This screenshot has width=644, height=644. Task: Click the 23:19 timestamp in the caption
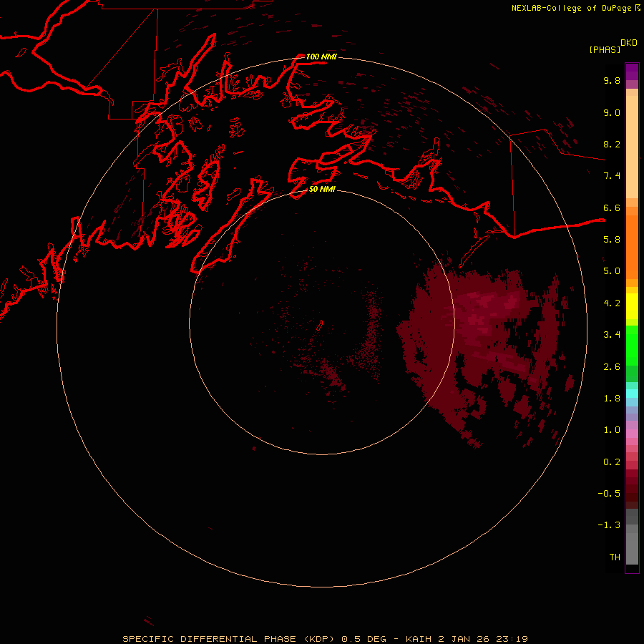[514, 639]
